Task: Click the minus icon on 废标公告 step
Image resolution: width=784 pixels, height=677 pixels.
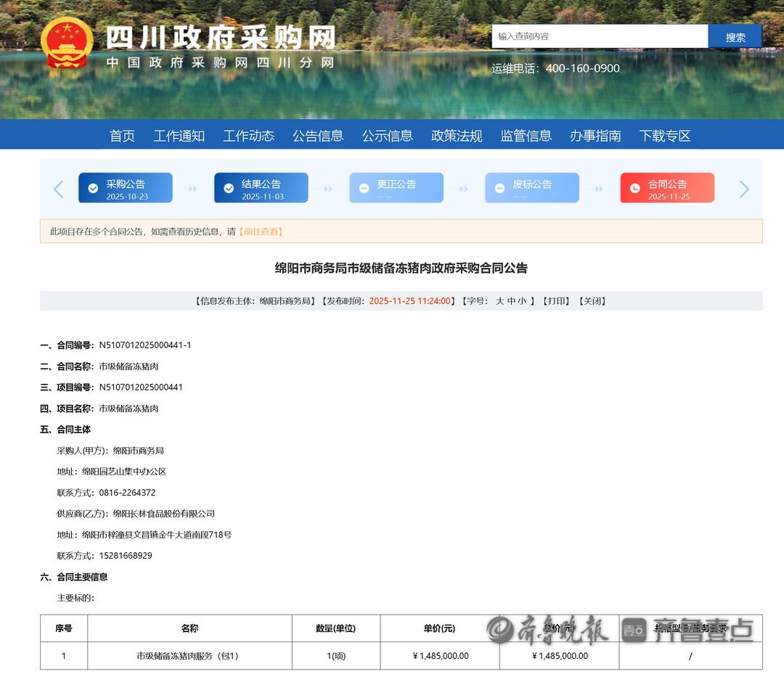Action: [x=499, y=189]
